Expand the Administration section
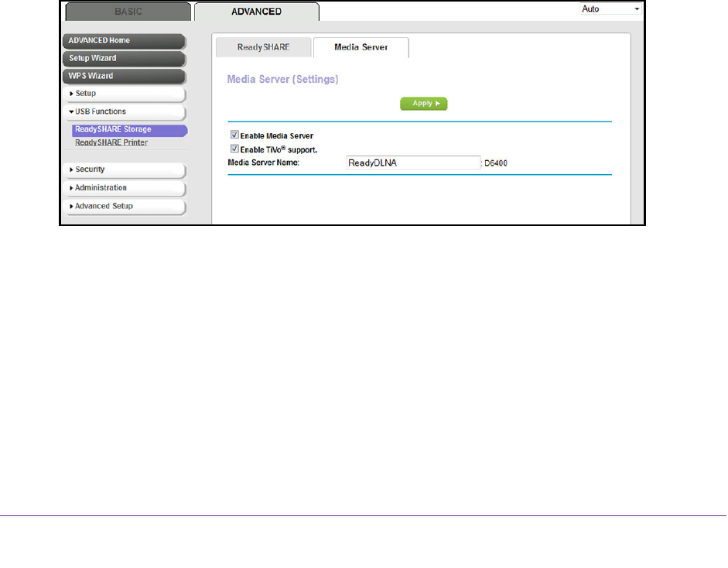Viewport: 728px width, 568px height. (125, 188)
